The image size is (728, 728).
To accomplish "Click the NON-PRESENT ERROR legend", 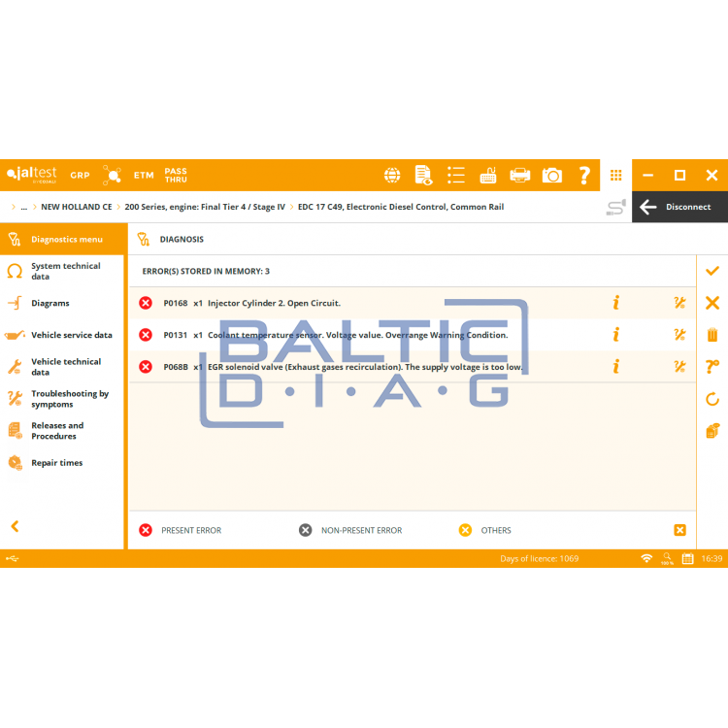I will [350, 530].
